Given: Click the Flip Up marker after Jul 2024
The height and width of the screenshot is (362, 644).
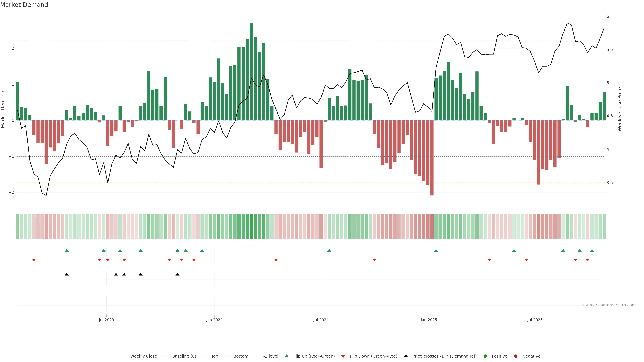Looking at the screenshot, I should pyautogui.click(x=329, y=250).
